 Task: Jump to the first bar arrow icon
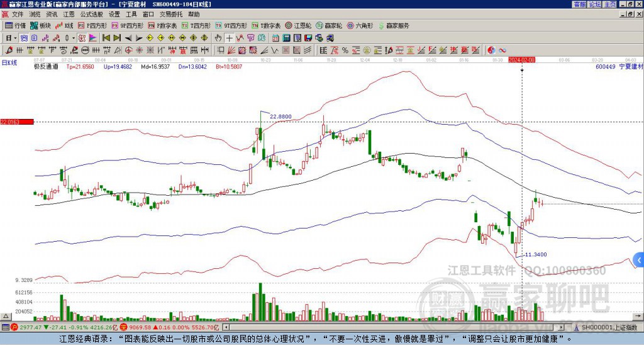pos(106,38)
